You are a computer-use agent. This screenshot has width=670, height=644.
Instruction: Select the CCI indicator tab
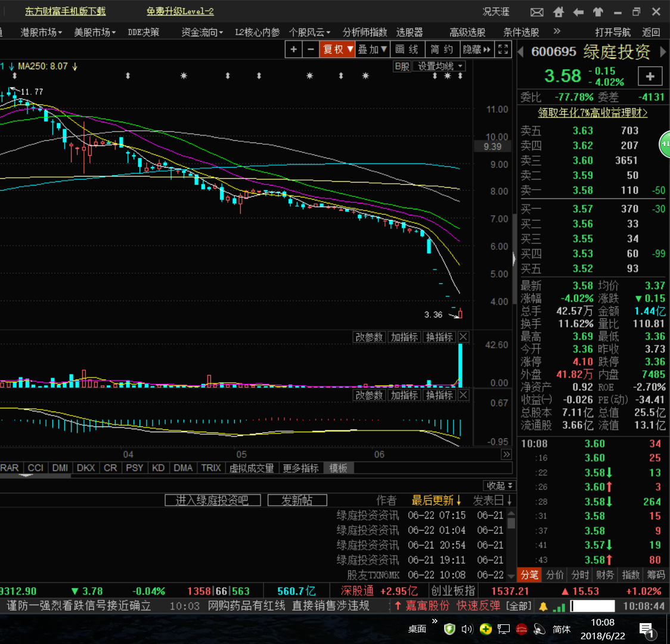(x=36, y=468)
